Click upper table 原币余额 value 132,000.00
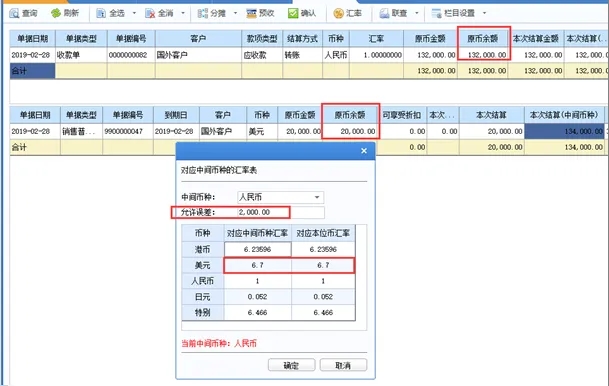The width and height of the screenshot is (609, 386). pos(483,55)
